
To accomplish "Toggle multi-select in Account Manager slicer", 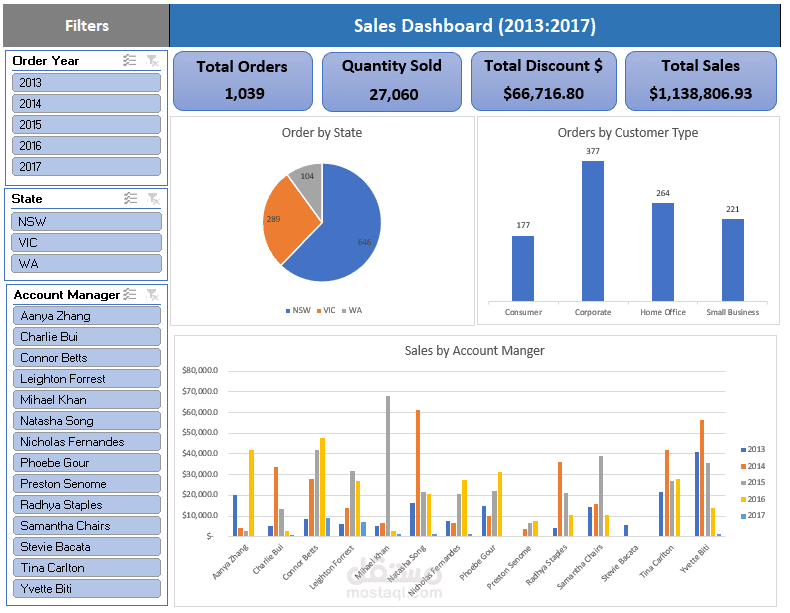I will [130, 294].
